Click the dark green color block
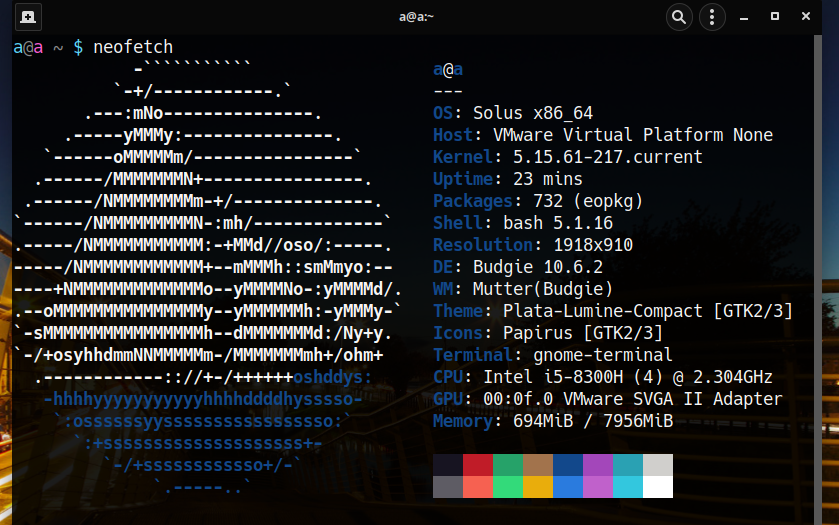This screenshot has height=525, width=839. [x=508, y=465]
